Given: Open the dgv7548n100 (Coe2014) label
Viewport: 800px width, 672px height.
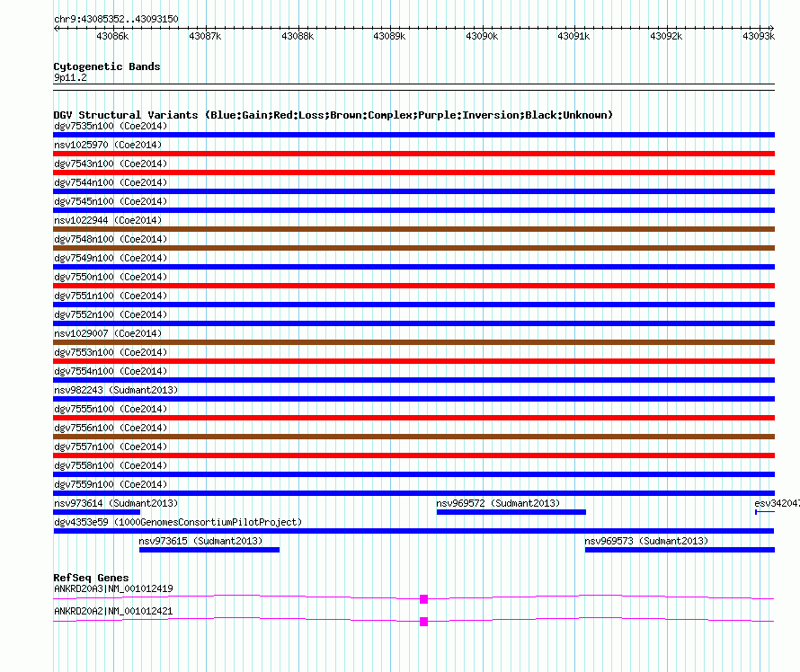Looking at the screenshot, I should pyautogui.click(x=111, y=239).
